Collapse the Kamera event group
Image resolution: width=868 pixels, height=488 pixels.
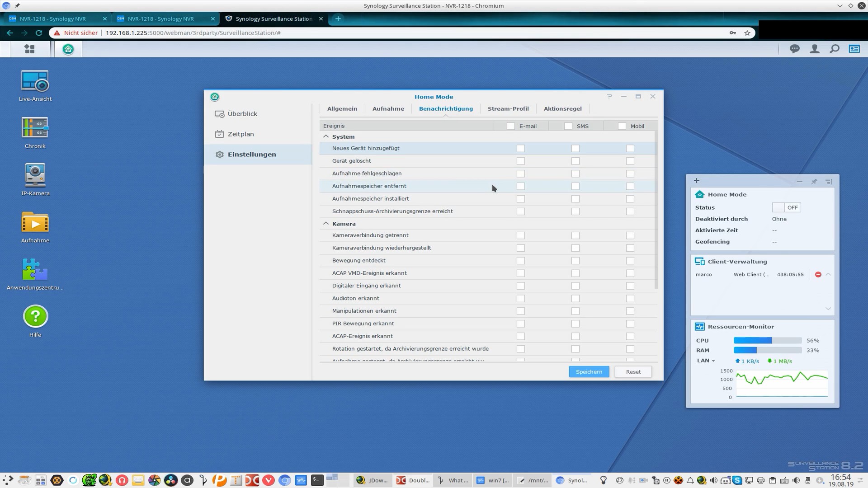pyautogui.click(x=326, y=224)
